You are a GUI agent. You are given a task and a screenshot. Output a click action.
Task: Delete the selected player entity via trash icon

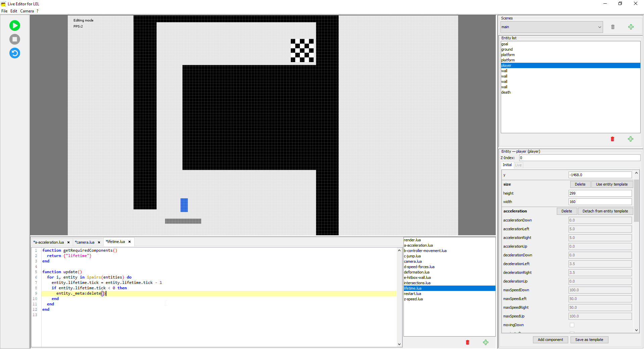pyautogui.click(x=612, y=139)
